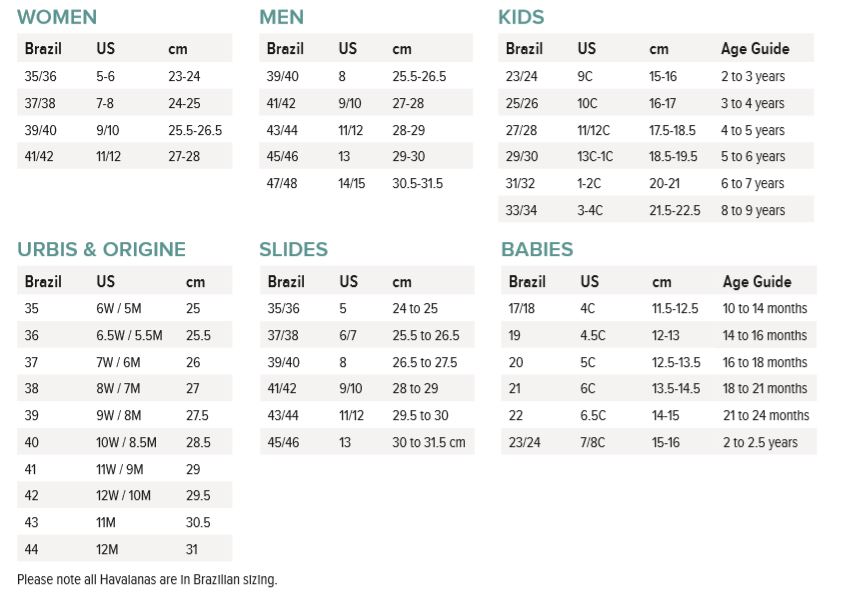Click the 30 to 31.5 cm Slides cell
The height and width of the screenshot is (597, 842).
tap(429, 442)
